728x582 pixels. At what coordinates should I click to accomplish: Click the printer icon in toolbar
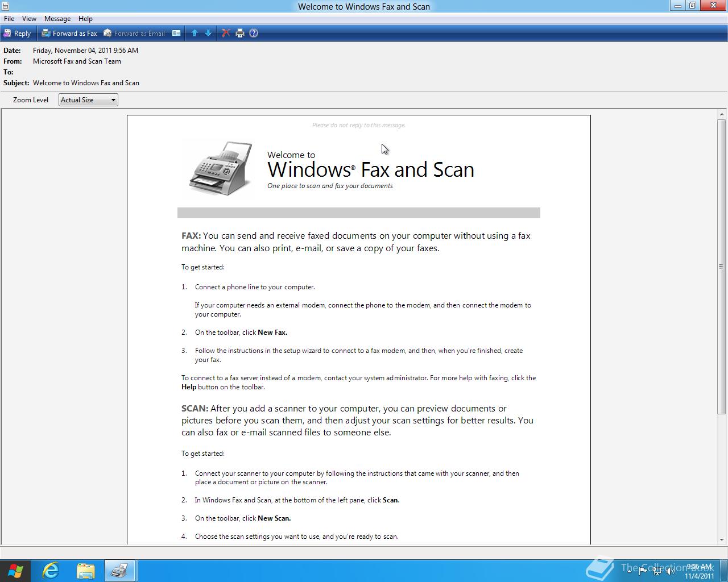click(240, 34)
